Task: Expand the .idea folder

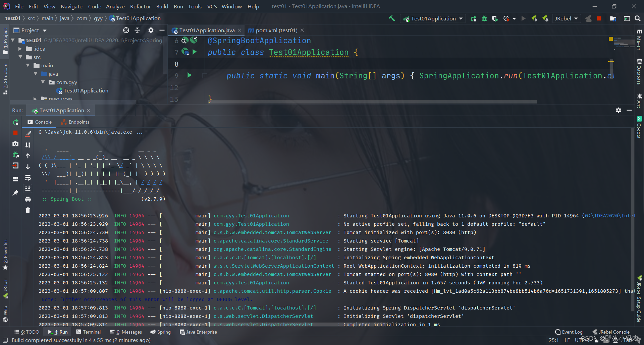Action: pyautogui.click(x=20, y=49)
